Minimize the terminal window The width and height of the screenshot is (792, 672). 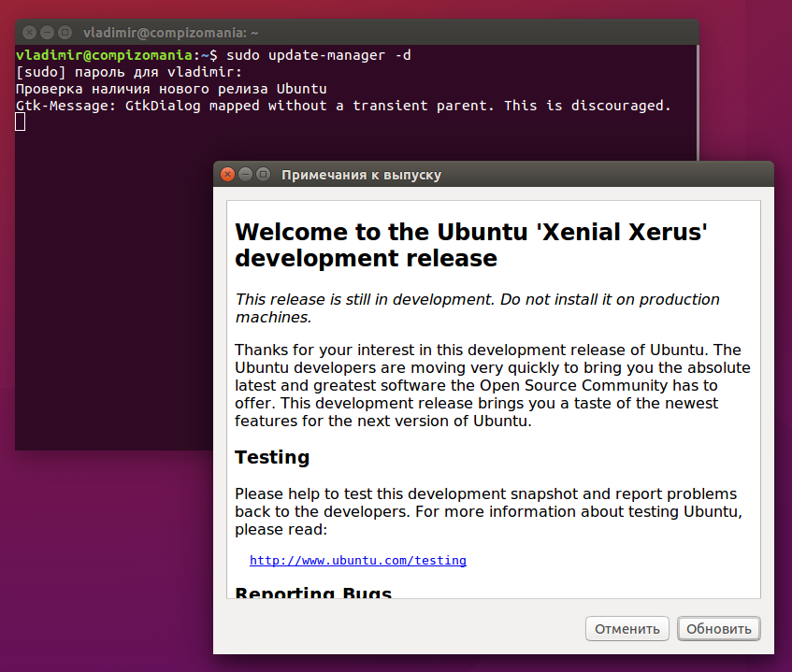tap(48, 33)
